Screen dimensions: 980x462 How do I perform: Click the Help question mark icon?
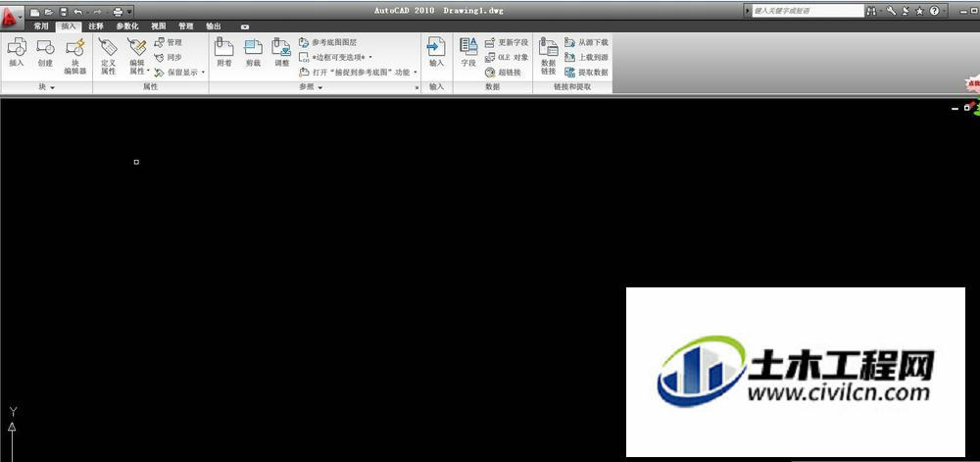tap(934, 11)
